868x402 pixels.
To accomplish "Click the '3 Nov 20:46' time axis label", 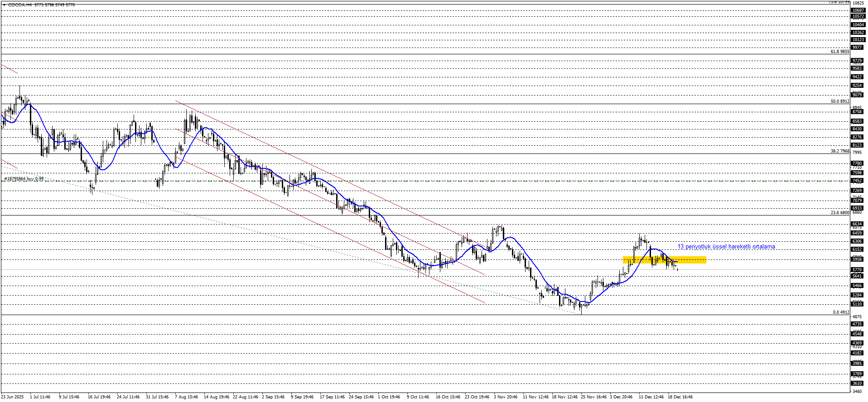I will (506, 397).
